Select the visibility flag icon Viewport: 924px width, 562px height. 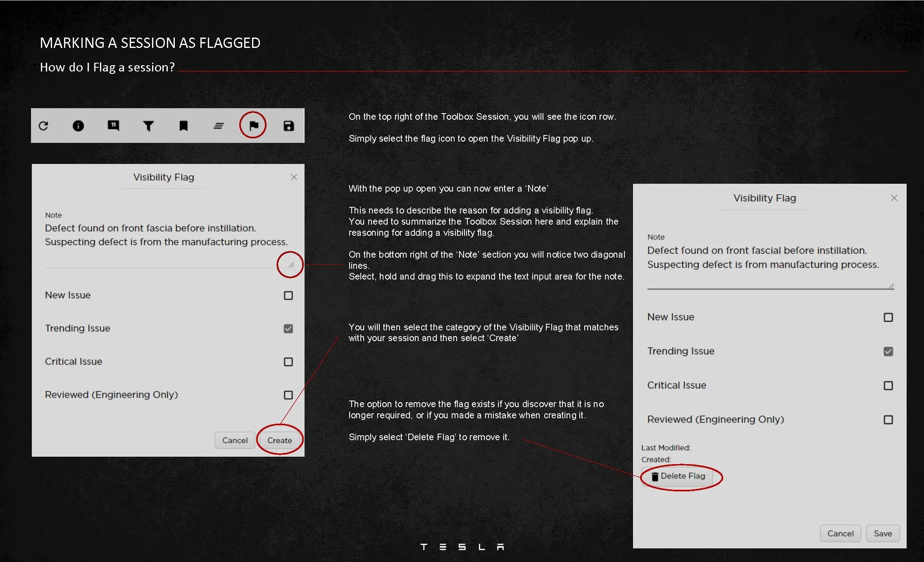coord(253,125)
